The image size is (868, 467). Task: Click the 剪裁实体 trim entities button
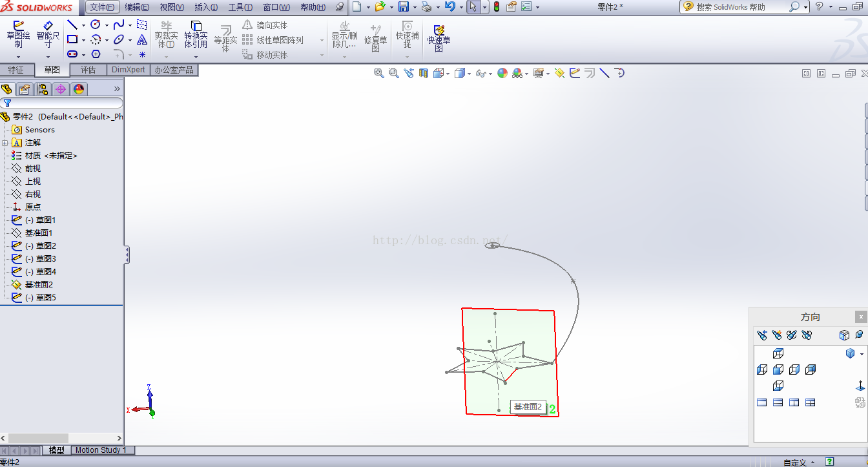(x=166, y=35)
